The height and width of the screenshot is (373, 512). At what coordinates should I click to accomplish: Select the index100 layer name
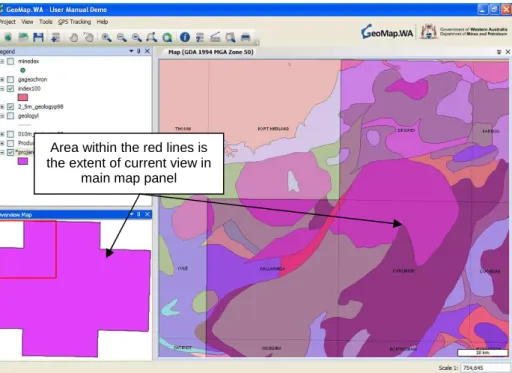click(29, 89)
